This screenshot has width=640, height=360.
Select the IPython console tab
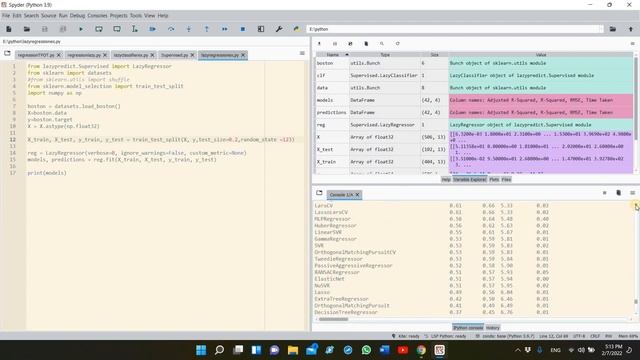(468, 328)
